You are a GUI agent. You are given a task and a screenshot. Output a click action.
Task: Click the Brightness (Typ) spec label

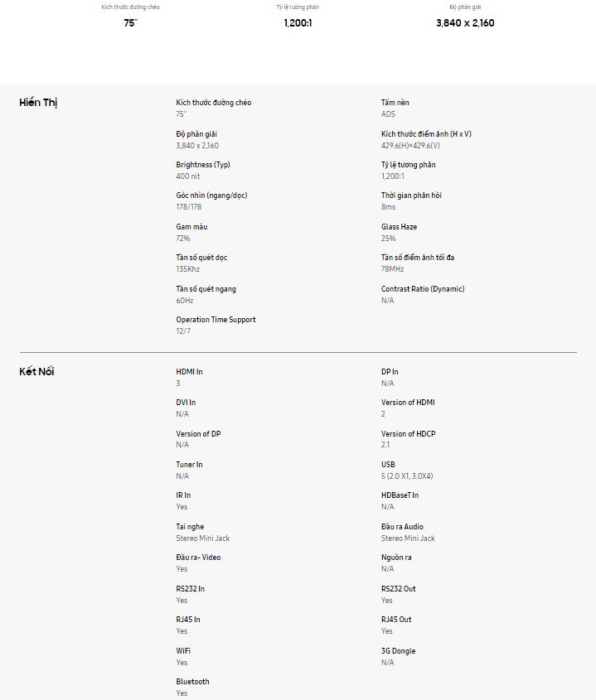pyautogui.click(x=203, y=165)
